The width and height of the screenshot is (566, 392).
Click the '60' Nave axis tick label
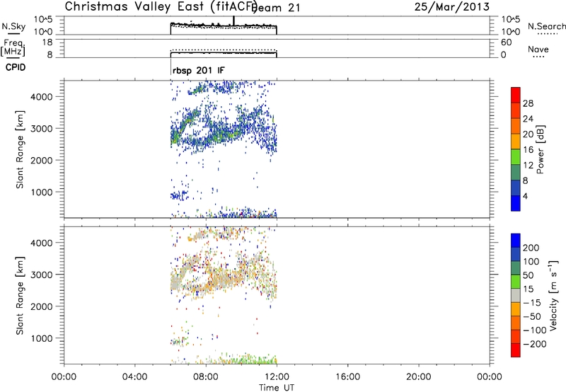tap(506, 42)
